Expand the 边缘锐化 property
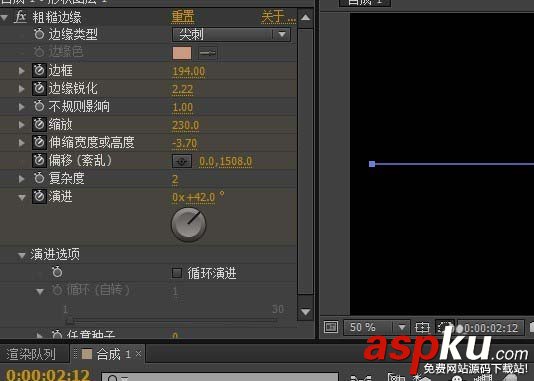The width and height of the screenshot is (534, 381). pos(21,89)
